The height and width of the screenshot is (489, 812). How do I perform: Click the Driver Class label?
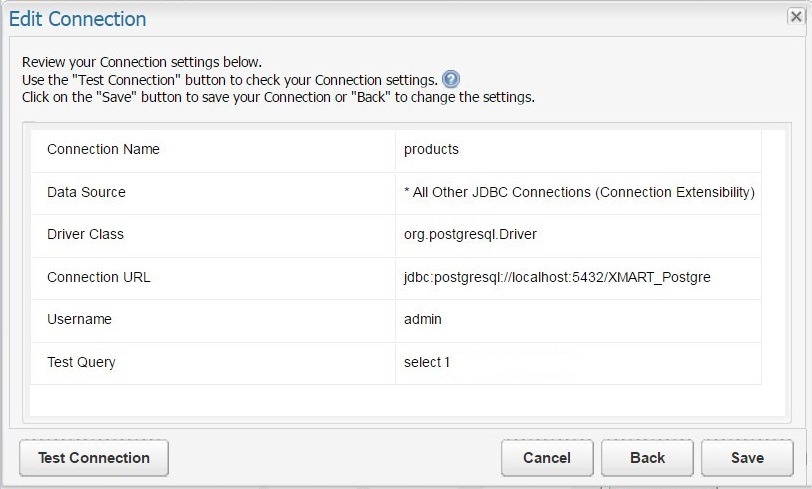[85, 234]
